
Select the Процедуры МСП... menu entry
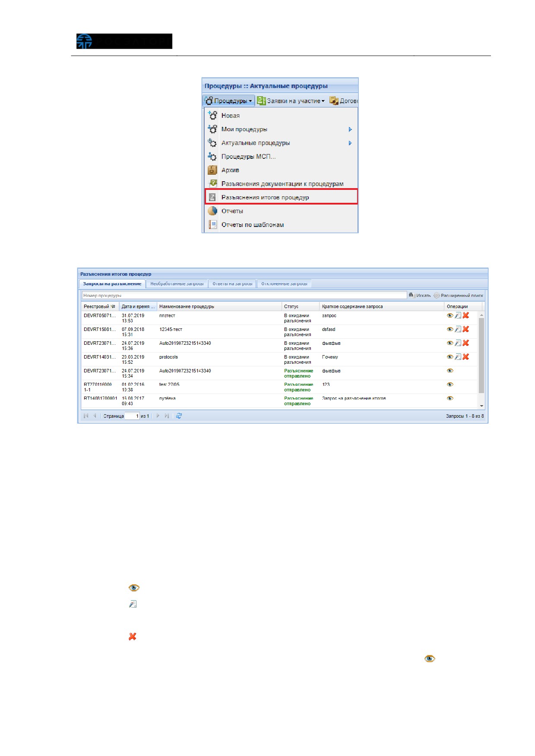(x=281, y=157)
